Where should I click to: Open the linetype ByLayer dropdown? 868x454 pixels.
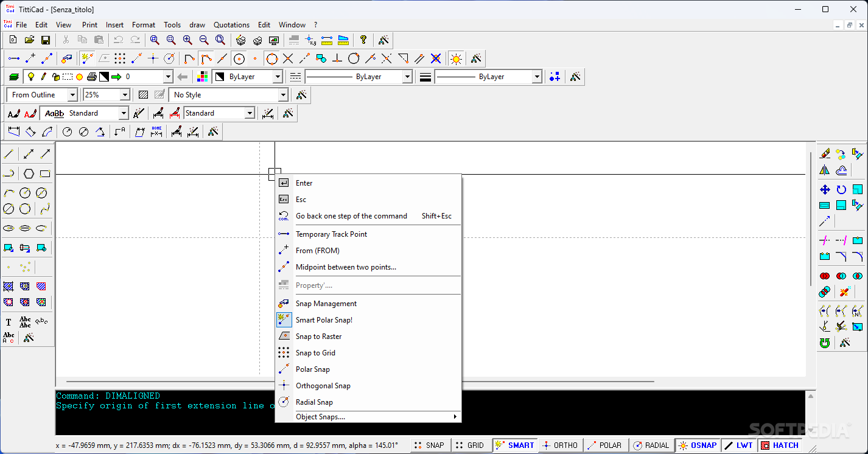[407, 77]
